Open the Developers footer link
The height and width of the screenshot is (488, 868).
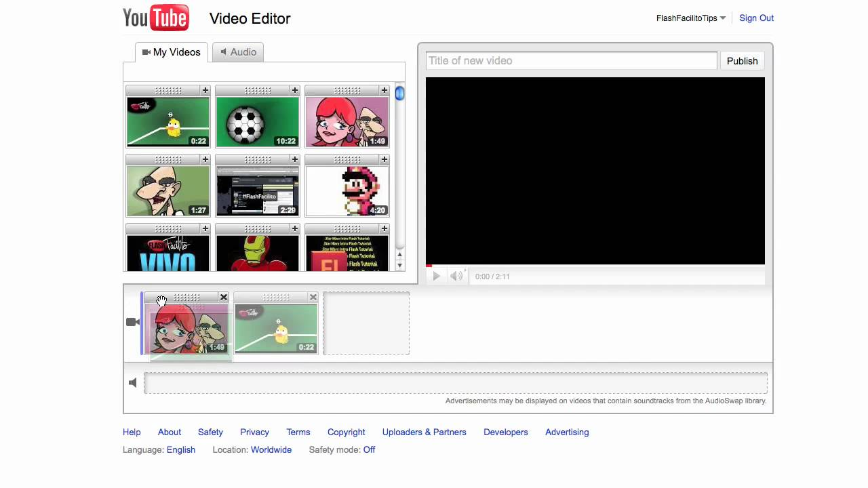coord(506,432)
